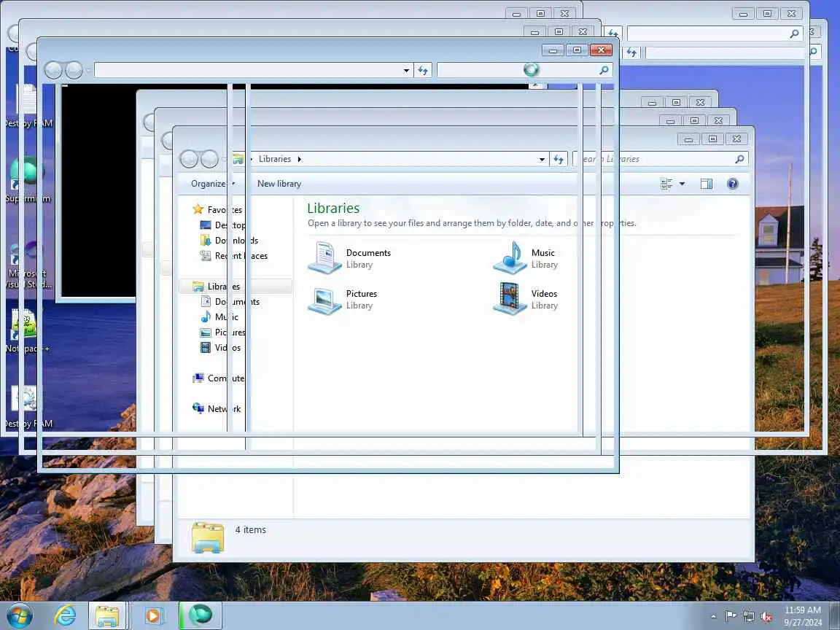Expand the arrow after Libraries breadcrumb
Screen dimensions: 840x630
(x=300, y=159)
